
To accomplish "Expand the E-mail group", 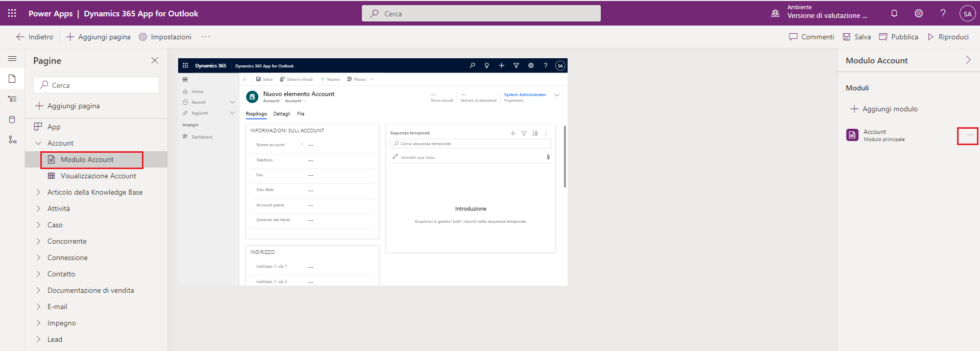I will tap(38, 307).
